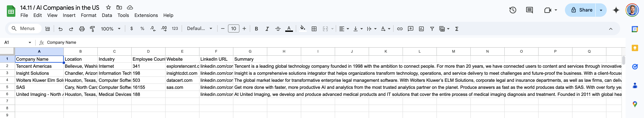This screenshot has width=644, height=118.
Task: Insert a link icon
Action: (400, 29)
